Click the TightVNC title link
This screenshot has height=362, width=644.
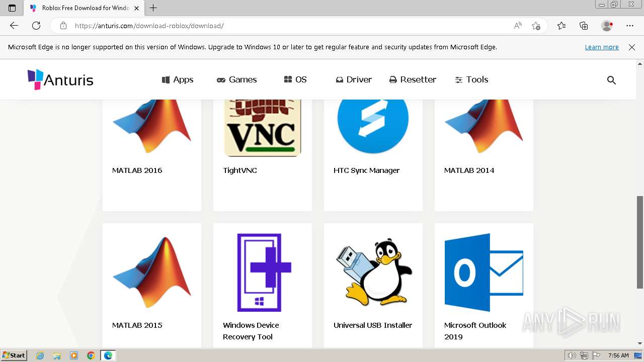click(x=240, y=170)
